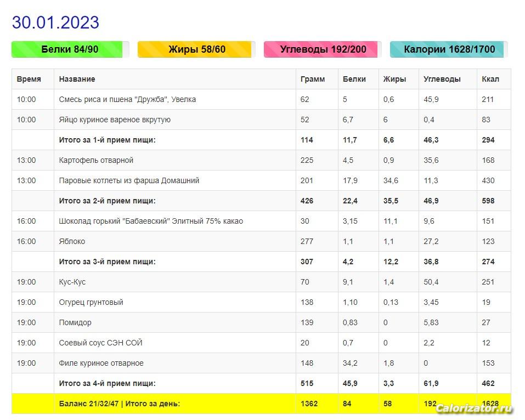Click the 6,7 protein value for Яйцо куриное
The height and width of the screenshot is (420, 525).
point(348,120)
